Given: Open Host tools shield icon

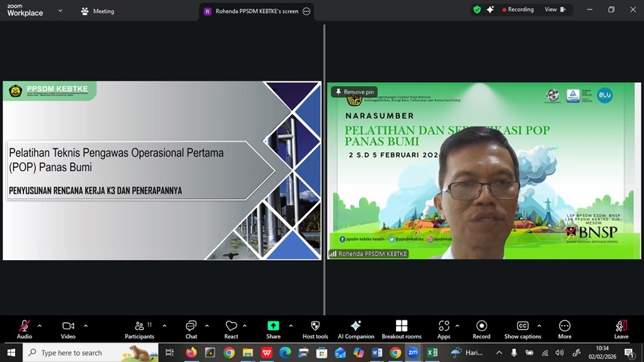Looking at the screenshot, I should click(x=315, y=326).
